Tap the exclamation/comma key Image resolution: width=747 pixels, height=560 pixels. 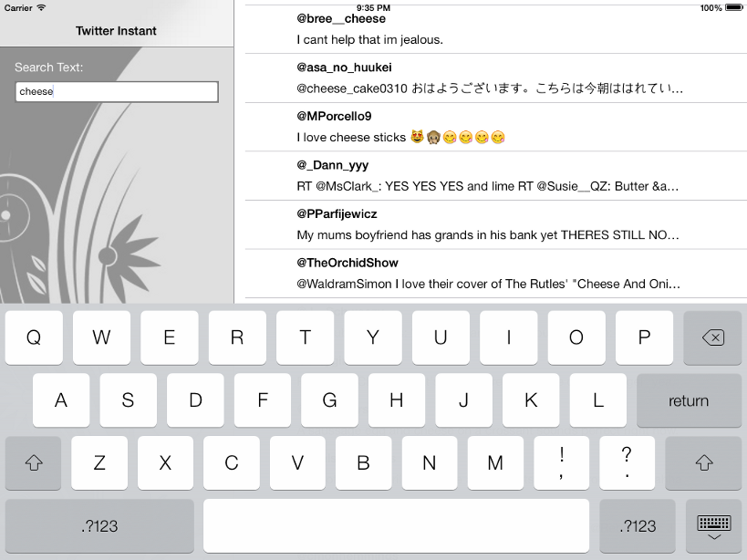[x=562, y=462]
